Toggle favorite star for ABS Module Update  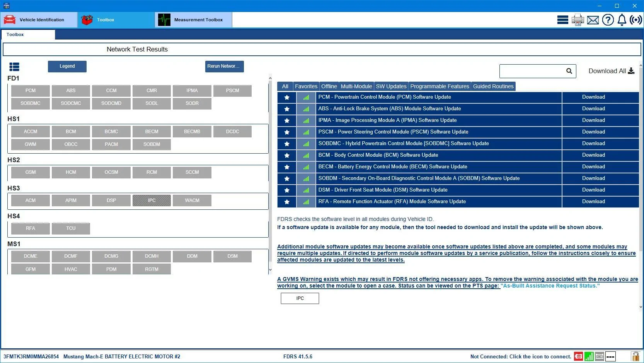(287, 109)
